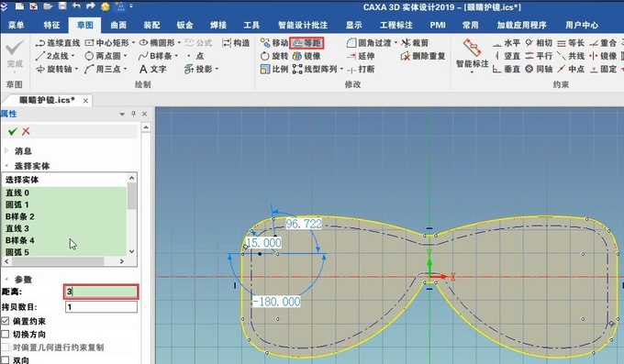Collapse the 选择实体 section
This screenshot has width=624, height=364.
tap(6, 165)
